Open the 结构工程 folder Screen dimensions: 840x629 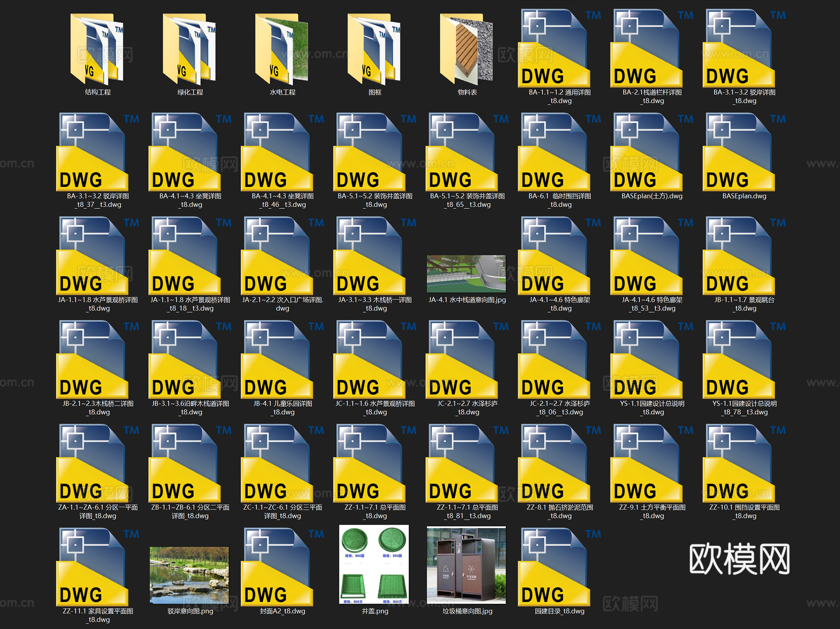(x=97, y=49)
